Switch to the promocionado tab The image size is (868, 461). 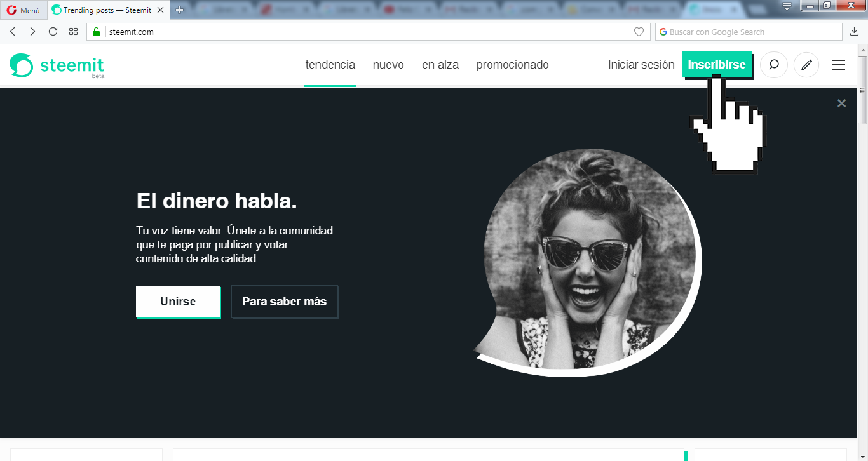click(513, 65)
